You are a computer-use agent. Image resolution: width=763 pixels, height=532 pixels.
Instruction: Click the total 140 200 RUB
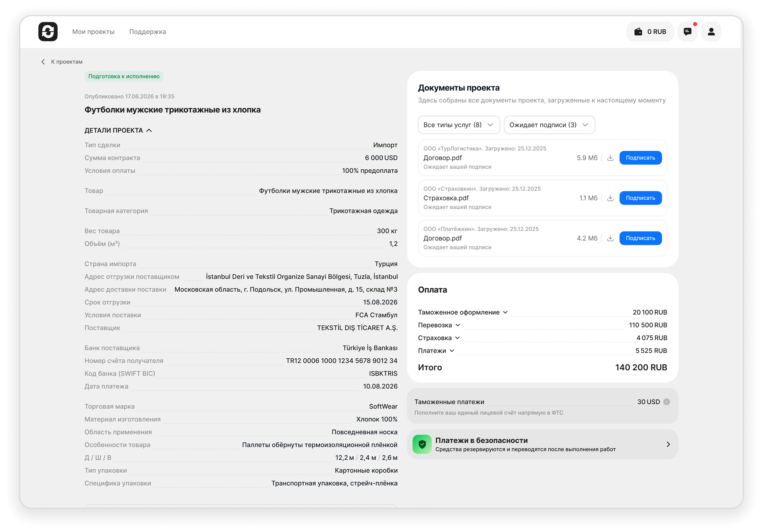tap(641, 367)
